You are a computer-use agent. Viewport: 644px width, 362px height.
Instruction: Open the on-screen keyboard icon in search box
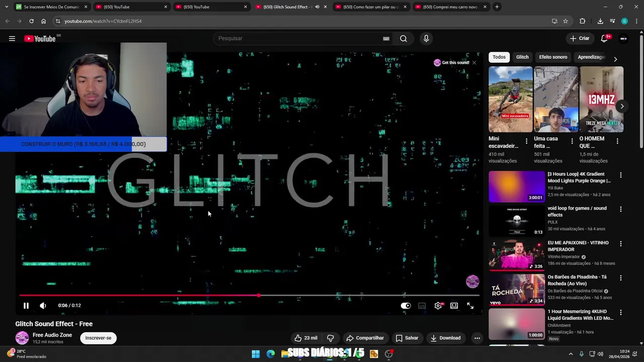386,39
